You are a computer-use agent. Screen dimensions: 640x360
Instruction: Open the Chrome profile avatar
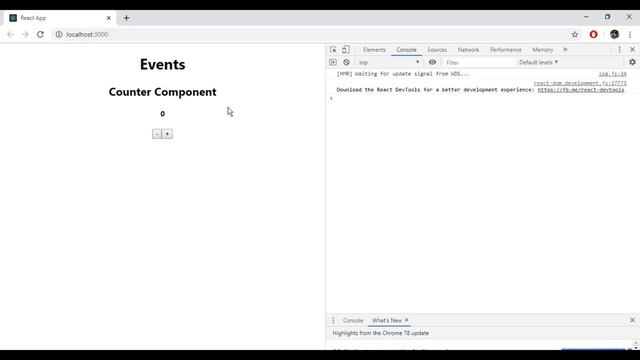(x=614, y=35)
